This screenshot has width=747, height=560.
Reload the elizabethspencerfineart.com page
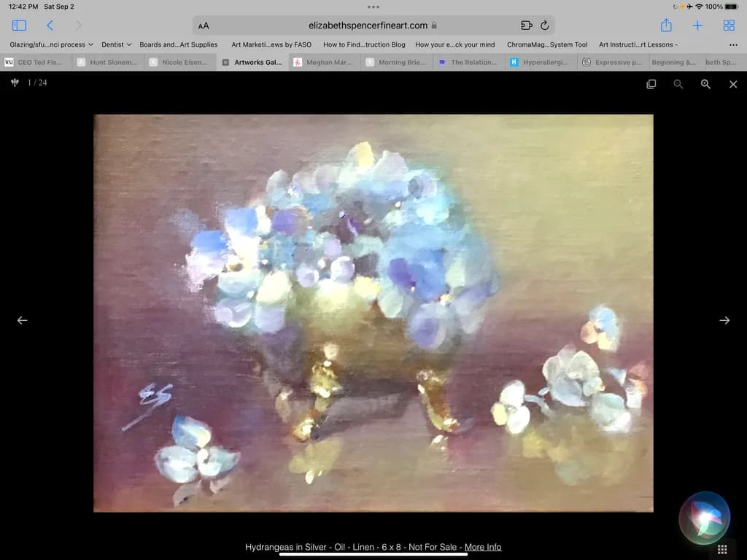pyautogui.click(x=544, y=26)
